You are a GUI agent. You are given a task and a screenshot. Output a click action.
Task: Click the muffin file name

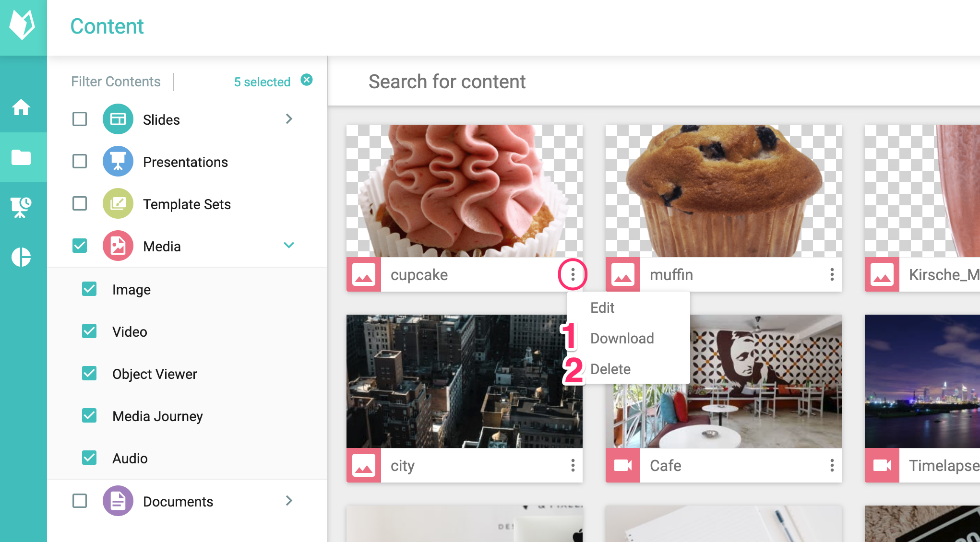(671, 274)
